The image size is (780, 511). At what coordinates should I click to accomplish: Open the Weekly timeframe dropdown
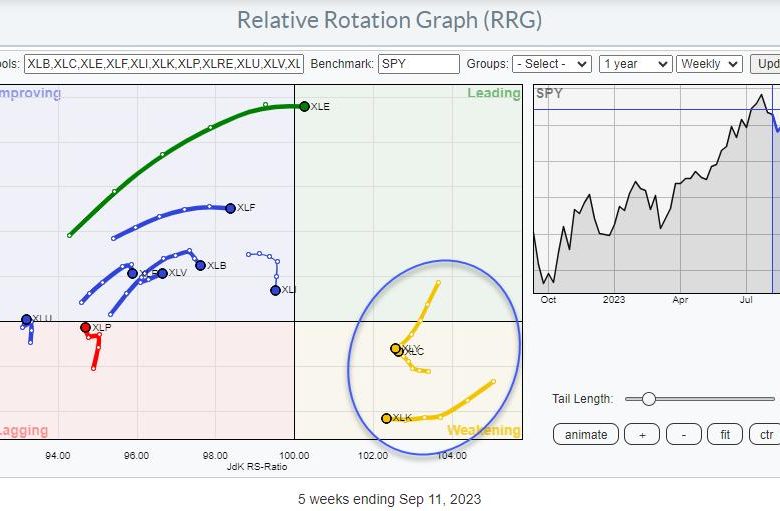click(x=709, y=64)
